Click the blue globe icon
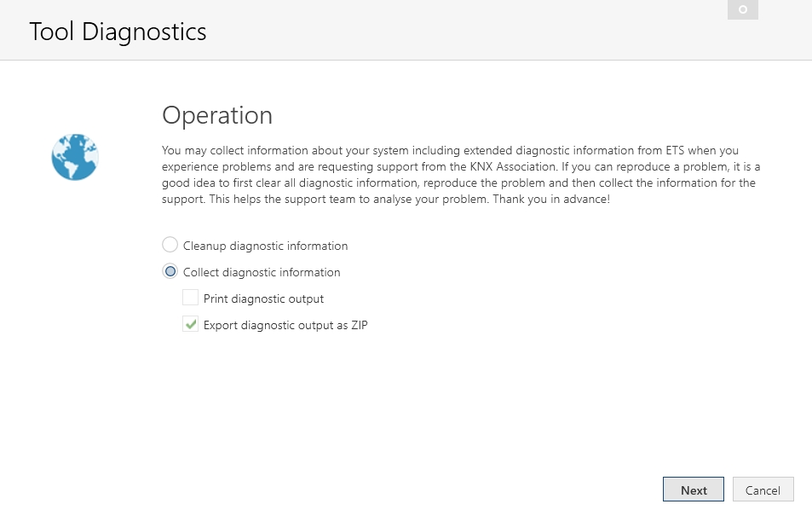The height and width of the screenshot is (510, 812). point(75,157)
